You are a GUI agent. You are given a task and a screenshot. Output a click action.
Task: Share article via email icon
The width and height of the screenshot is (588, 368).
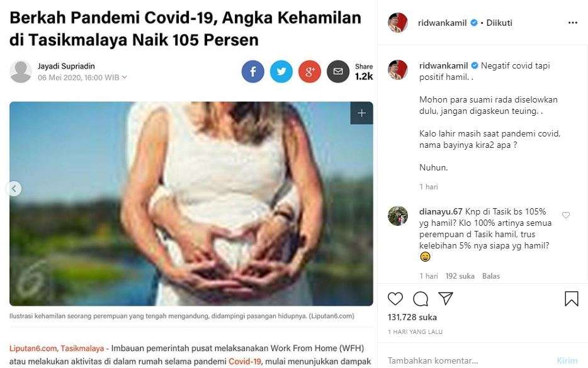(x=338, y=72)
